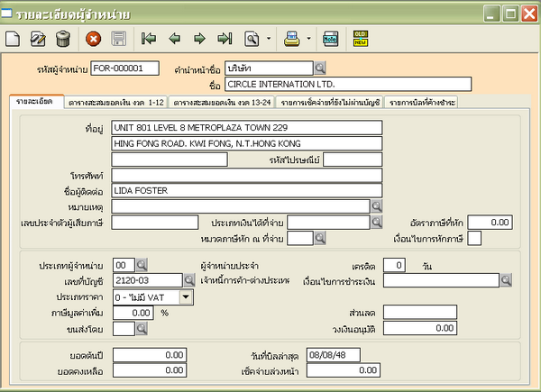Image resolution: width=541 pixels, height=392 pixels.
Task: Click the New record blank page icon
Action: coord(13,38)
